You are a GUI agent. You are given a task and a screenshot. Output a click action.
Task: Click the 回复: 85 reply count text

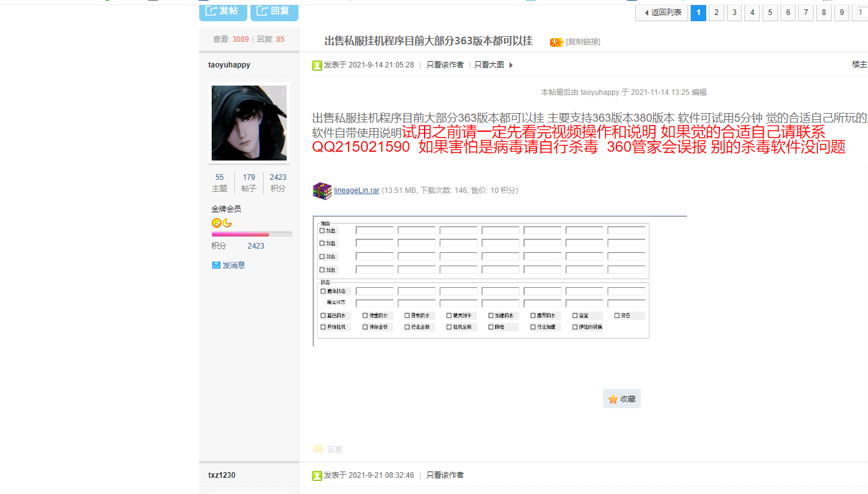[x=271, y=39]
